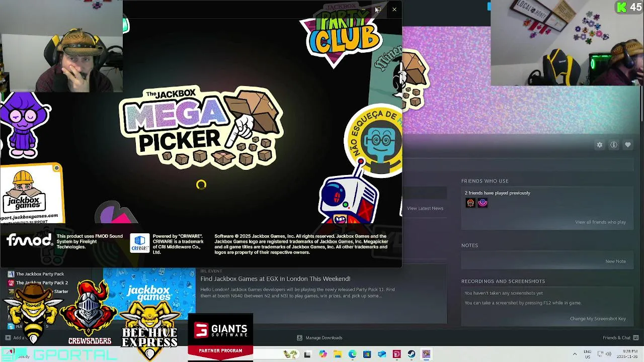
Task: Open the Jackbox Games news thumbnail image
Action: click(x=149, y=293)
